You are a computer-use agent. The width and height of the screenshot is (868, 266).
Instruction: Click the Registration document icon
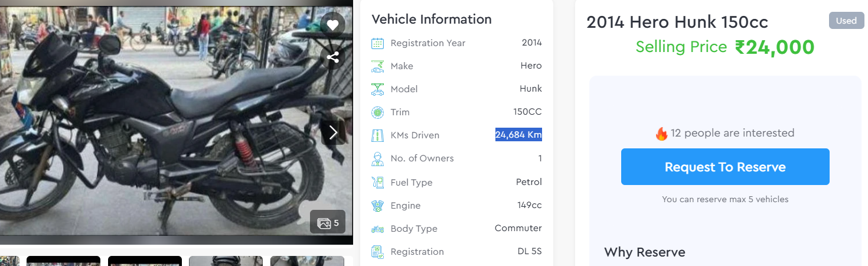click(377, 252)
